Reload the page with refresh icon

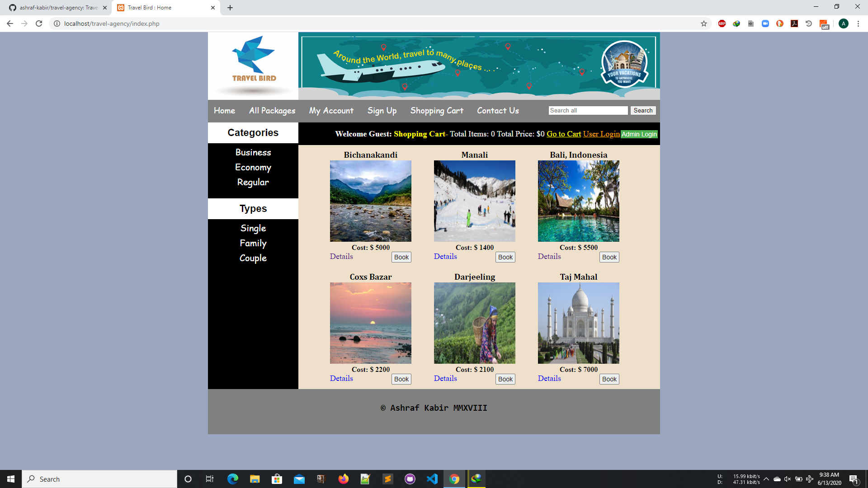[x=39, y=23]
